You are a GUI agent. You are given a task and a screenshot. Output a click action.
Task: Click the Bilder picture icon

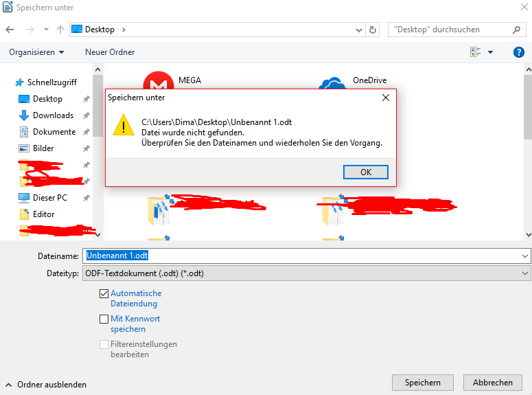[24, 148]
